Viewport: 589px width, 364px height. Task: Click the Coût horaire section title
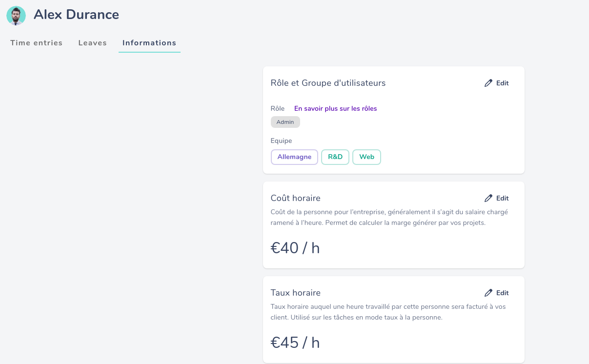(296, 198)
